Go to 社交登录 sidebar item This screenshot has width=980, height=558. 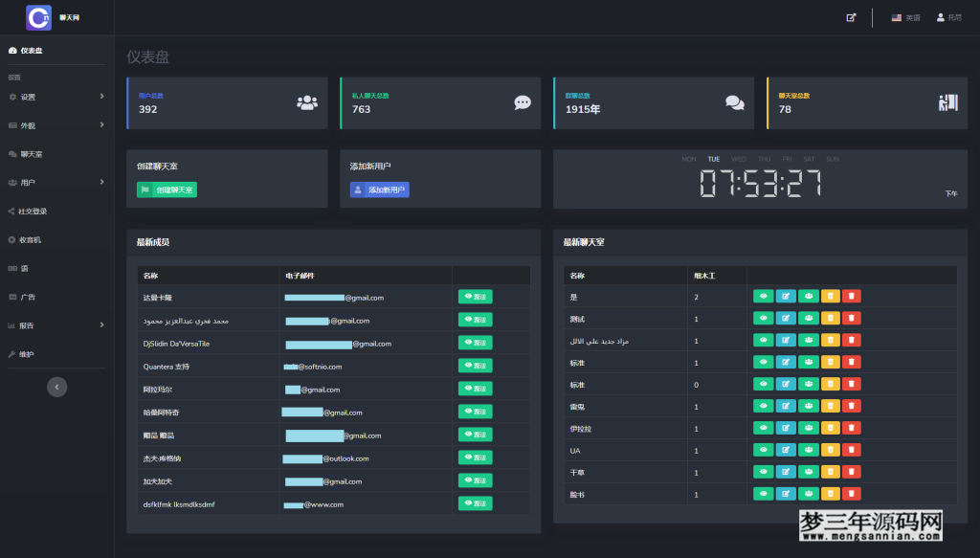(33, 212)
